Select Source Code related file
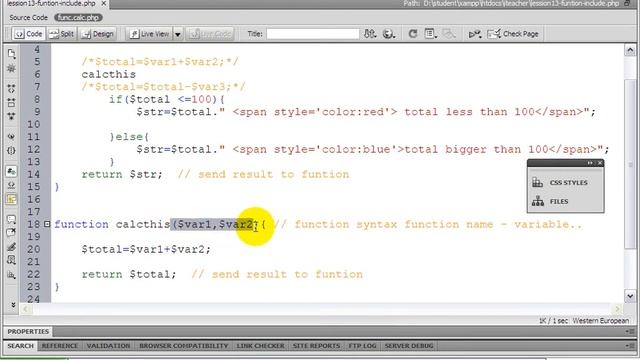 coord(29,18)
